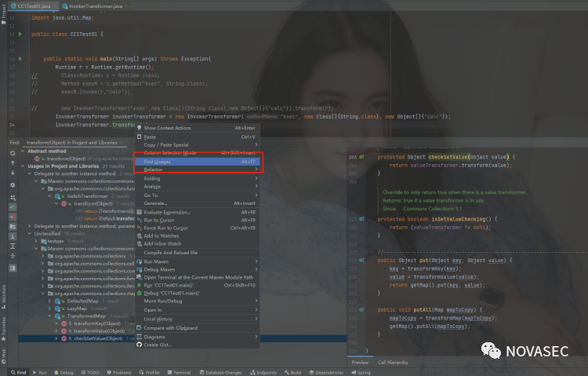Viewport: 588px width, 376px height.
Task: Open Structure panel on left sidebar
Action: point(3,294)
